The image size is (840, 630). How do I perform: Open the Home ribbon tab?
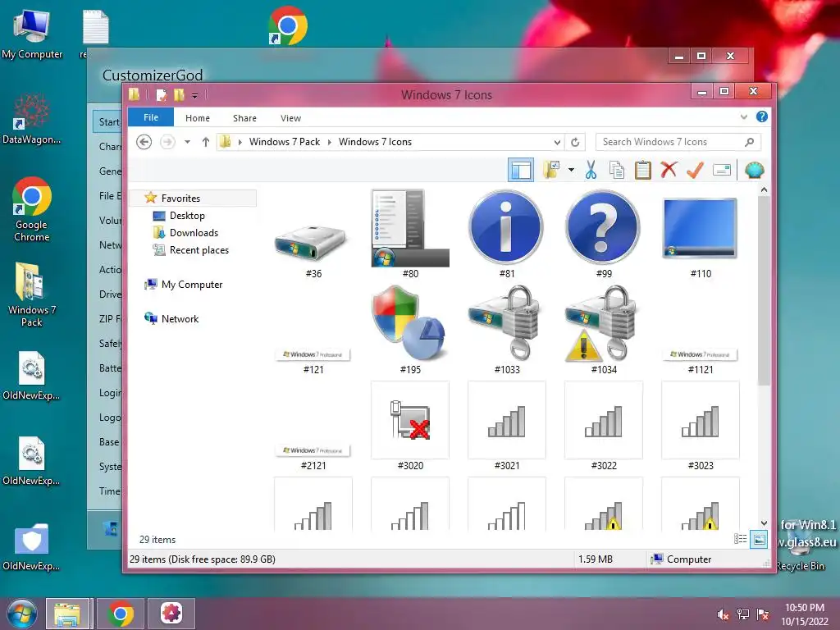(x=198, y=118)
